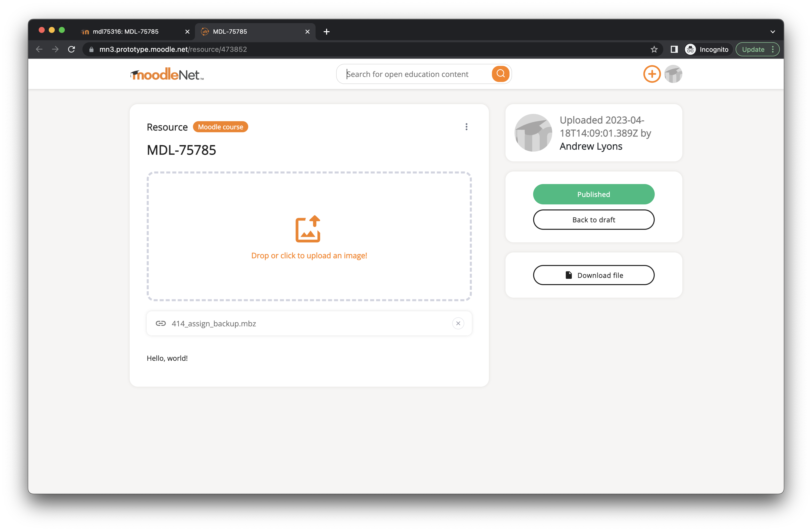Click the image upload icon
This screenshot has height=531, width=812.
[x=308, y=229]
